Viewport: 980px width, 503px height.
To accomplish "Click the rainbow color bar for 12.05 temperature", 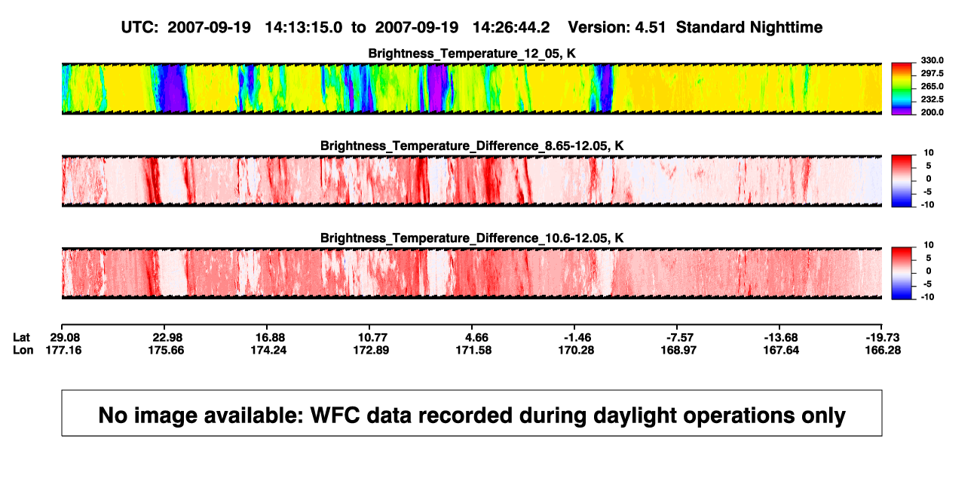I will 902,89.
